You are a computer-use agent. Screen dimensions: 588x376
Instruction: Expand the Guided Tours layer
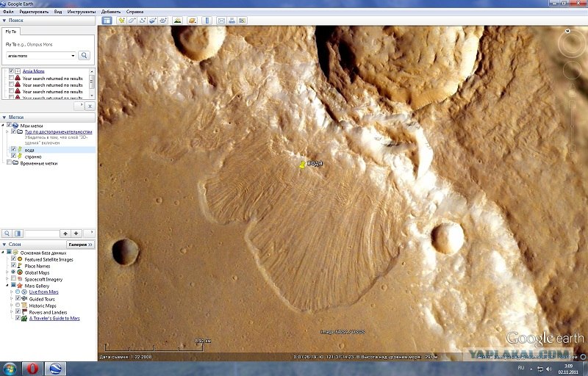click(x=12, y=299)
